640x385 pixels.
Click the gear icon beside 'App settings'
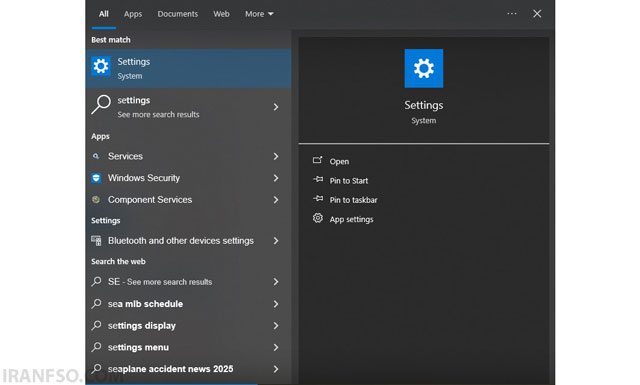pos(318,218)
